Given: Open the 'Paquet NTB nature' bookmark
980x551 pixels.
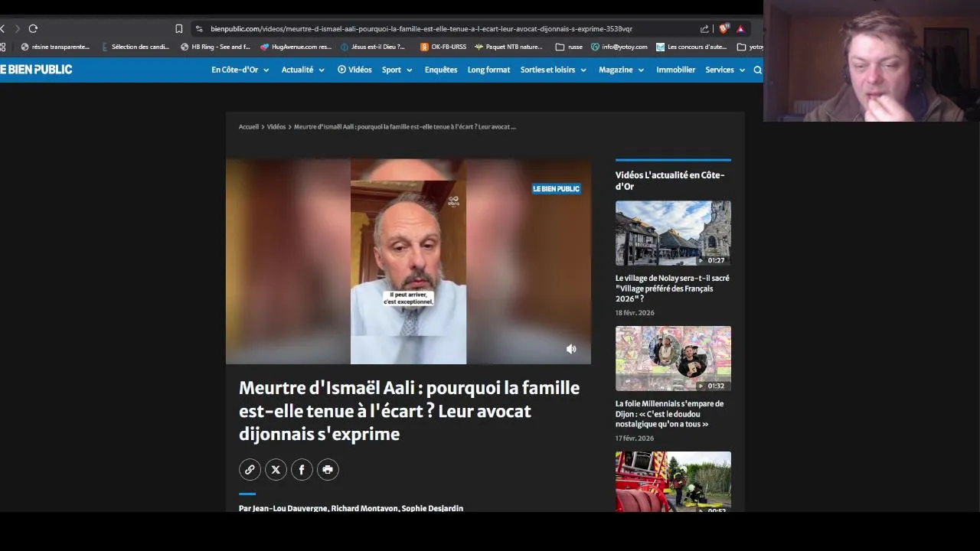Looking at the screenshot, I should tap(508, 47).
